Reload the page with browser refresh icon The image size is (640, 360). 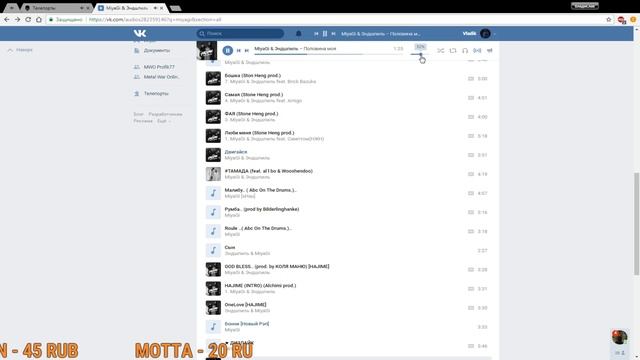click(x=28, y=19)
